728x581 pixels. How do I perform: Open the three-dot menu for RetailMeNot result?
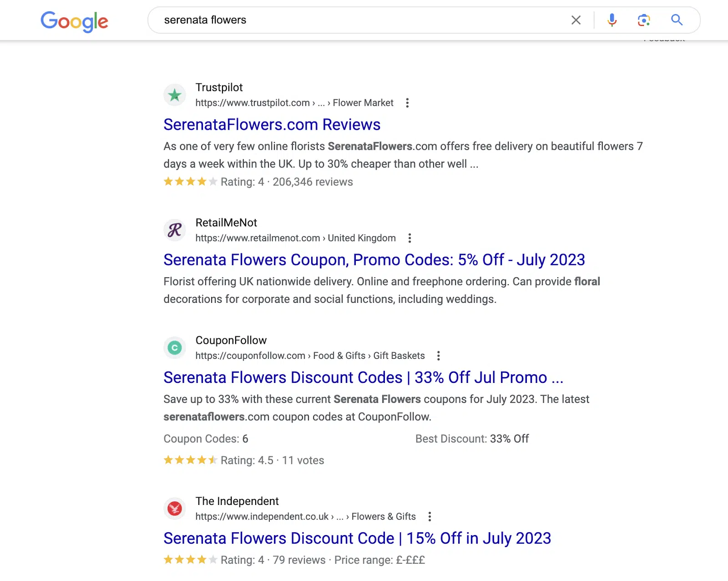pos(409,238)
